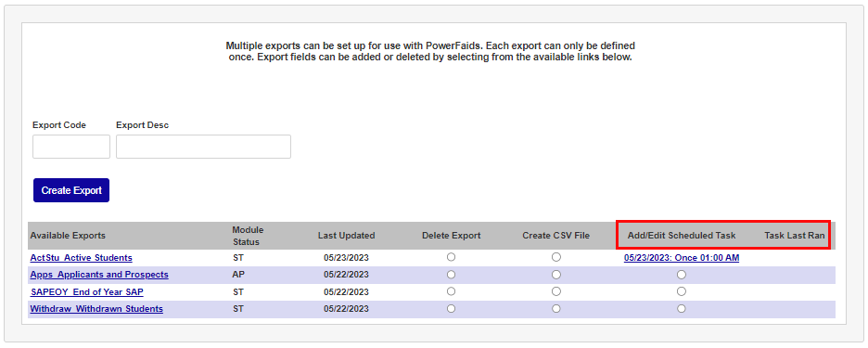The width and height of the screenshot is (868, 348).
Task: Select Create CSV File radio for Withdraw_Withdrawn Students
Action: (556, 309)
